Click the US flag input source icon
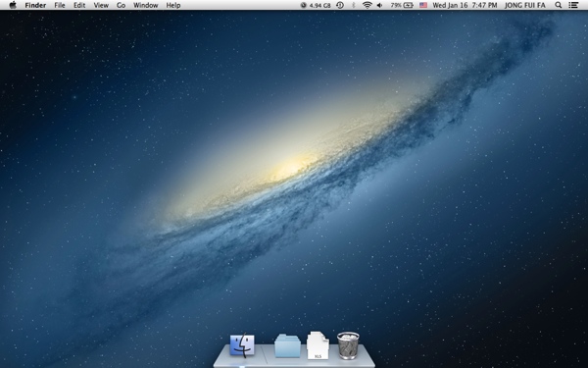The height and width of the screenshot is (368, 588). [423, 5]
